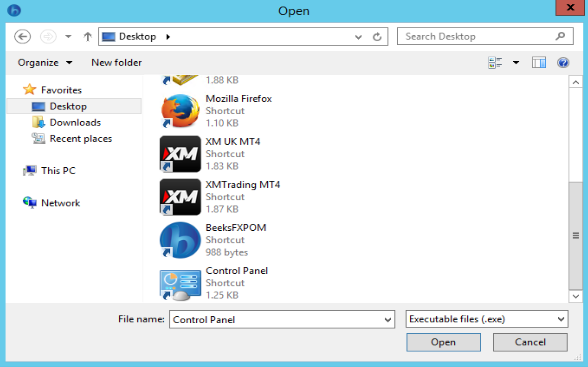588x367 pixels.
Task: Open the Organize menu
Action: tap(45, 63)
